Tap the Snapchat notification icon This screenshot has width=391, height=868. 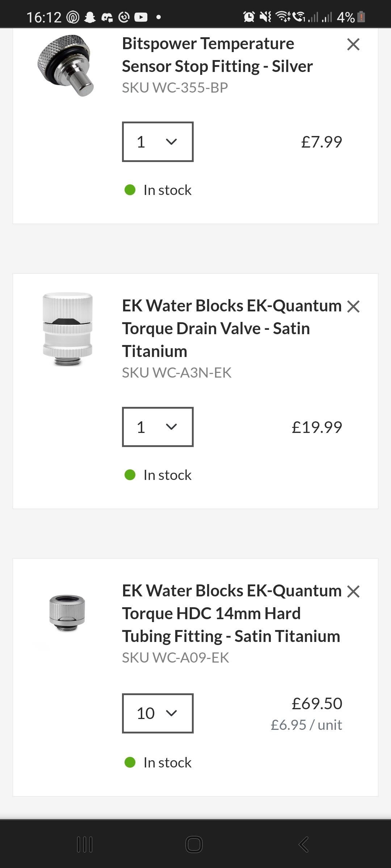pos(90,17)
